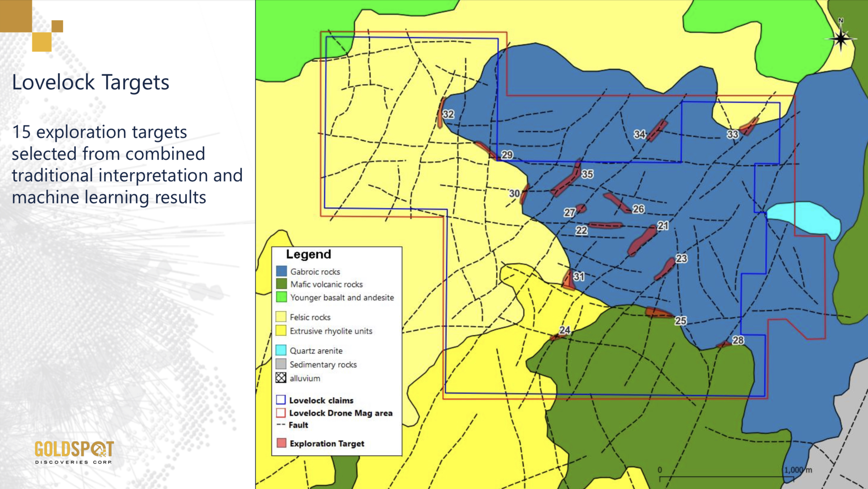This screenshot has width=868, height=489.
Task: Click target label 27 on the map
Action: coord(569,213)
